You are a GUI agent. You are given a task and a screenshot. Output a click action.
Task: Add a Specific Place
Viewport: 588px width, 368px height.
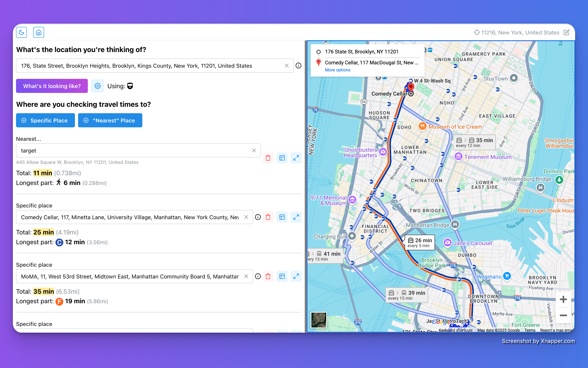(45, 120)
